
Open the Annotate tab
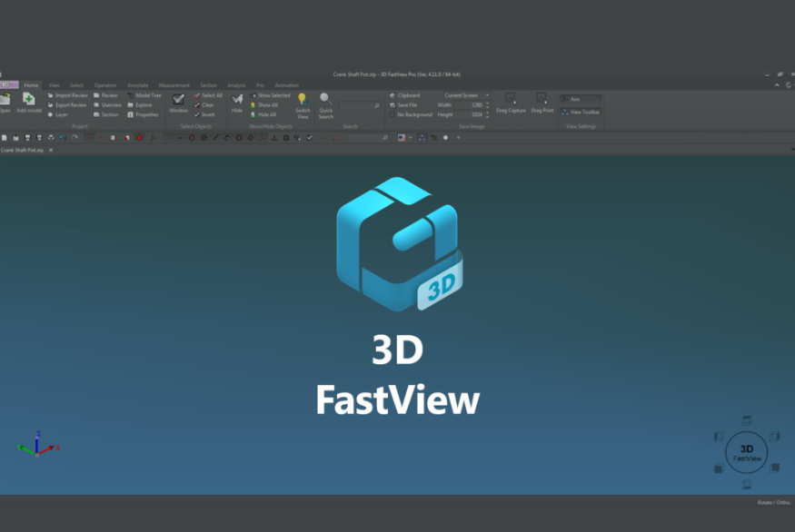click(x=137, y=85)
